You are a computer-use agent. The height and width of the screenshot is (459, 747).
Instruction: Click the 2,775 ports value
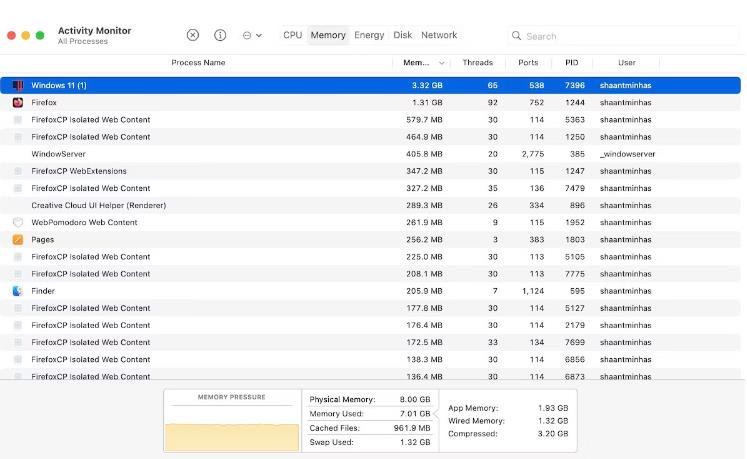[533, 154]
